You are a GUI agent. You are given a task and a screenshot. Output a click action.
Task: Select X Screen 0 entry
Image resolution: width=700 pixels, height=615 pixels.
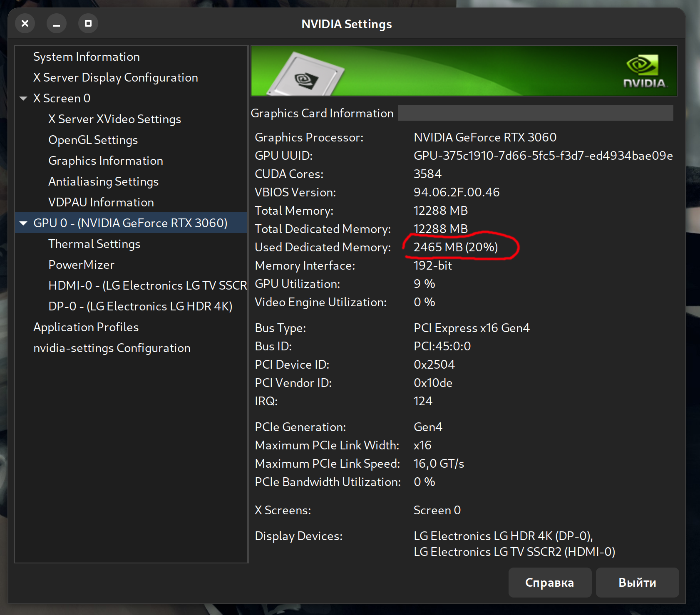(x=62, y=98)
